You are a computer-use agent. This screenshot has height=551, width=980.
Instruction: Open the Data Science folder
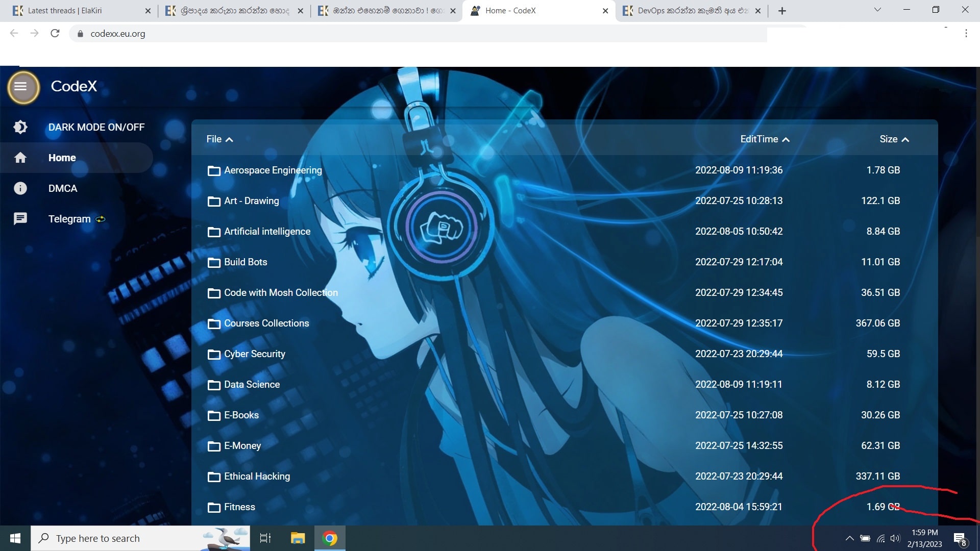pyautogui.click(x=252, y=385)
